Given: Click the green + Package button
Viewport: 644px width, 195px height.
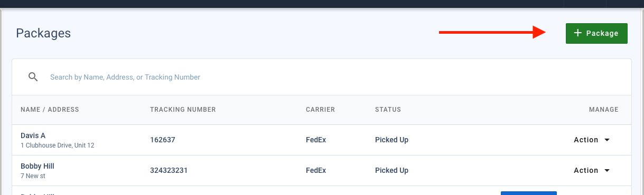Looking at the screenshot, I should pyautogui.click(x=596, y=33).
